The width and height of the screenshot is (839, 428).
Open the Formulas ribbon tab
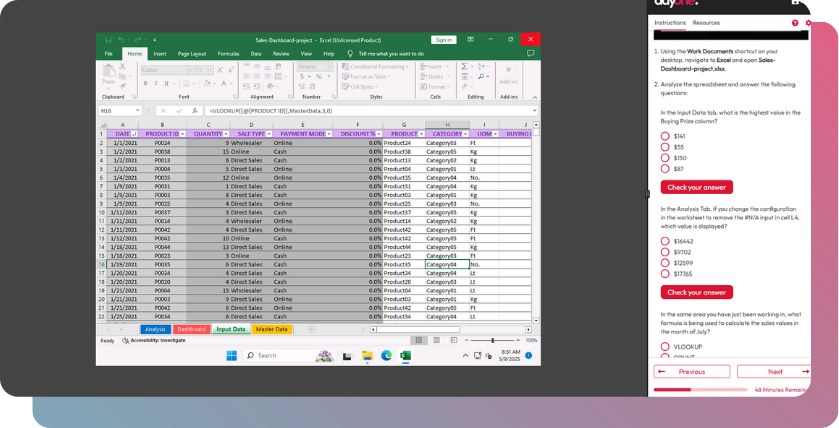coord(228,54)
